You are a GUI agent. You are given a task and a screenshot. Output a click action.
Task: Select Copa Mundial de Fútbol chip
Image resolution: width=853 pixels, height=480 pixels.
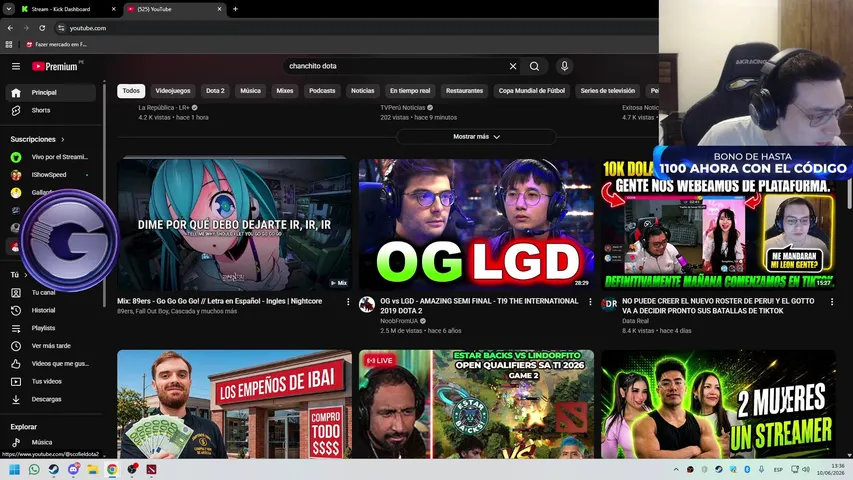531,91
